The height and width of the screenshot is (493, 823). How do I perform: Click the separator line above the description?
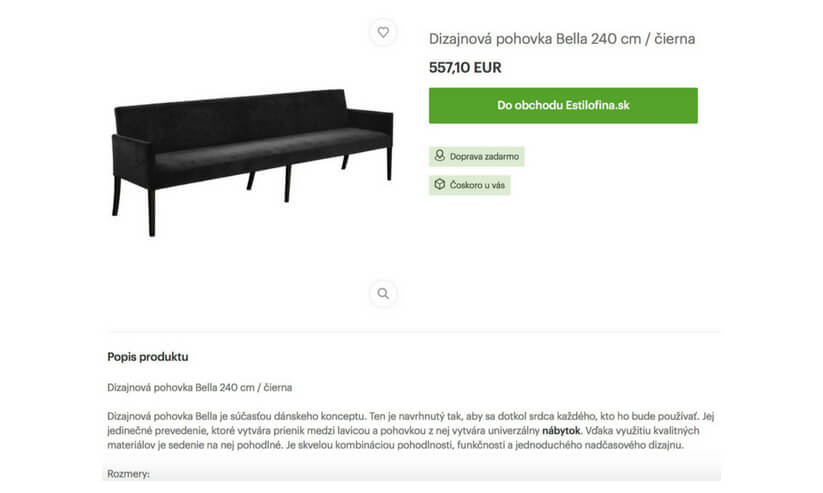pos(414,332)
